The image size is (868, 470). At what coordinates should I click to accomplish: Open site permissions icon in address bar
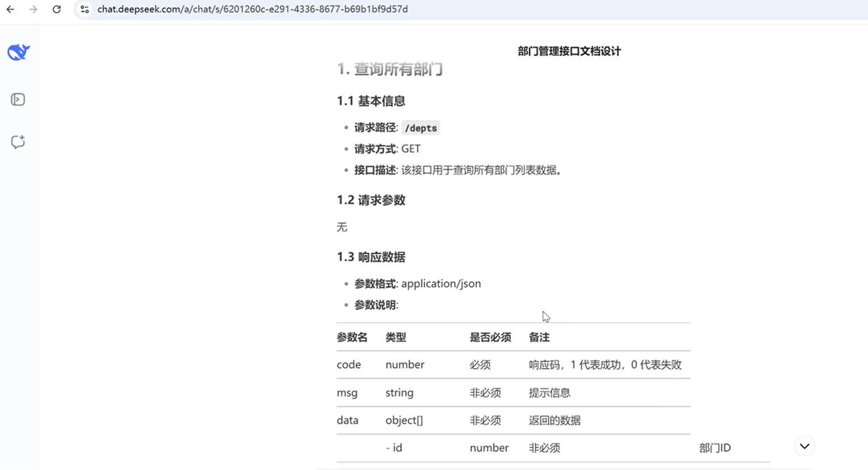pos(84,9)
